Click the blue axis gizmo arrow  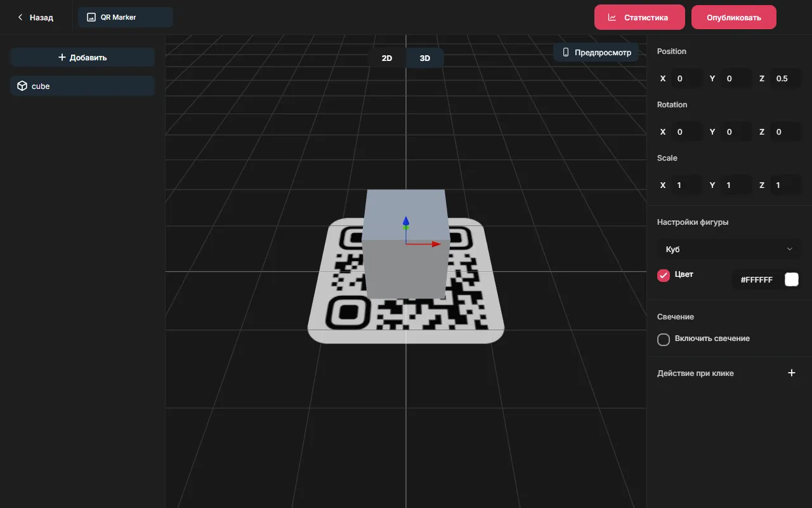point(406,220)
